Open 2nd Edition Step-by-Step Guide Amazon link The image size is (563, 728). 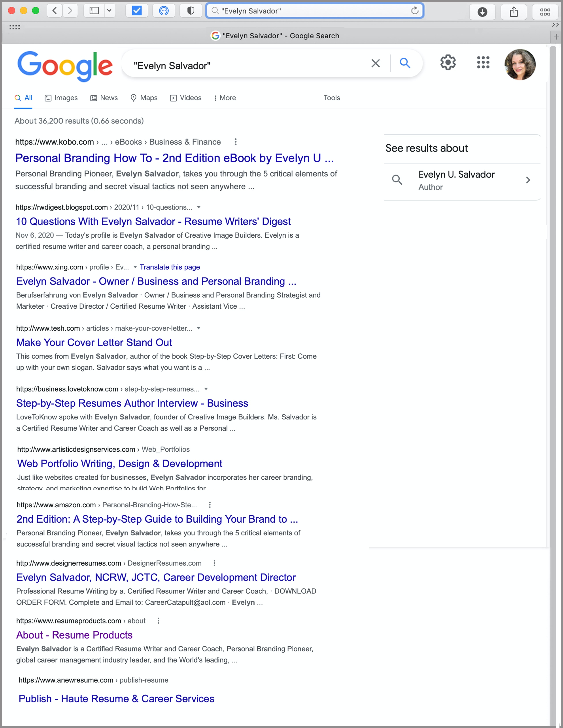coord(157,519)
